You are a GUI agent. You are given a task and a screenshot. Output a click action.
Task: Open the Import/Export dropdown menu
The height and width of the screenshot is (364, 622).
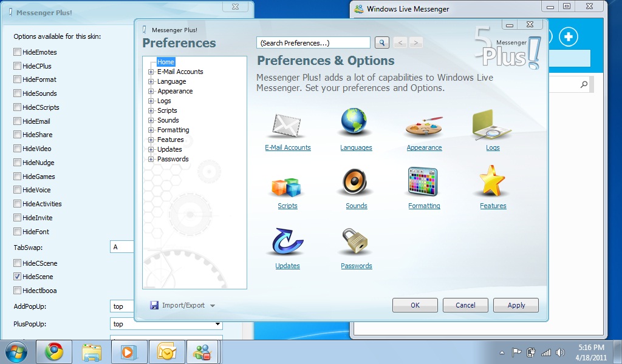(x=182, y=305)
